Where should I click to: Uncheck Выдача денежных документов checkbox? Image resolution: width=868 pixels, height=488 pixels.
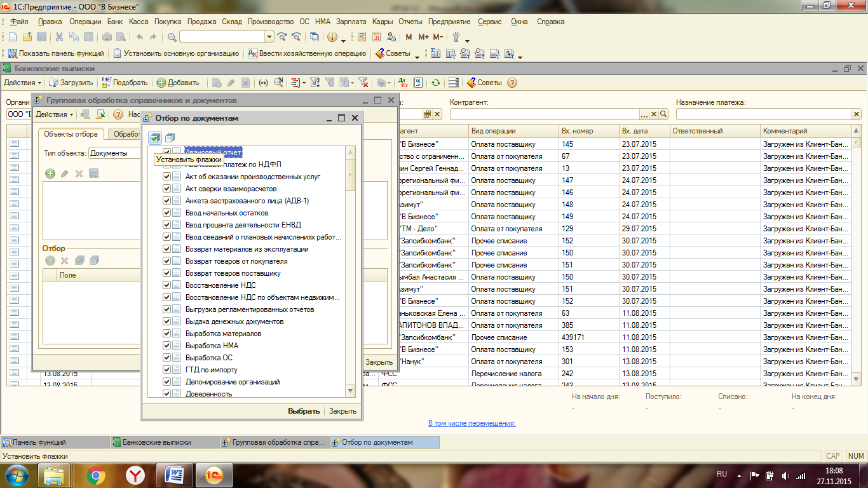pos(167,322)
